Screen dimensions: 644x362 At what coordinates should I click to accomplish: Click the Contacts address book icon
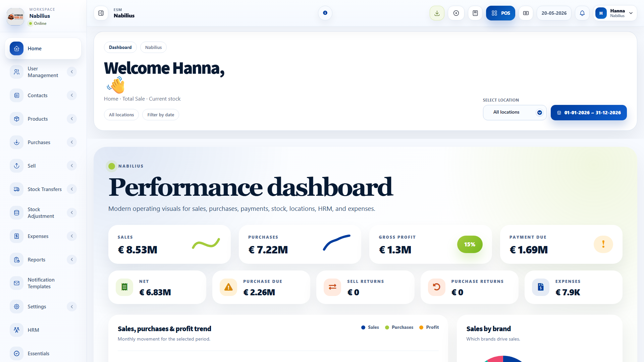(x=17, y=96)
